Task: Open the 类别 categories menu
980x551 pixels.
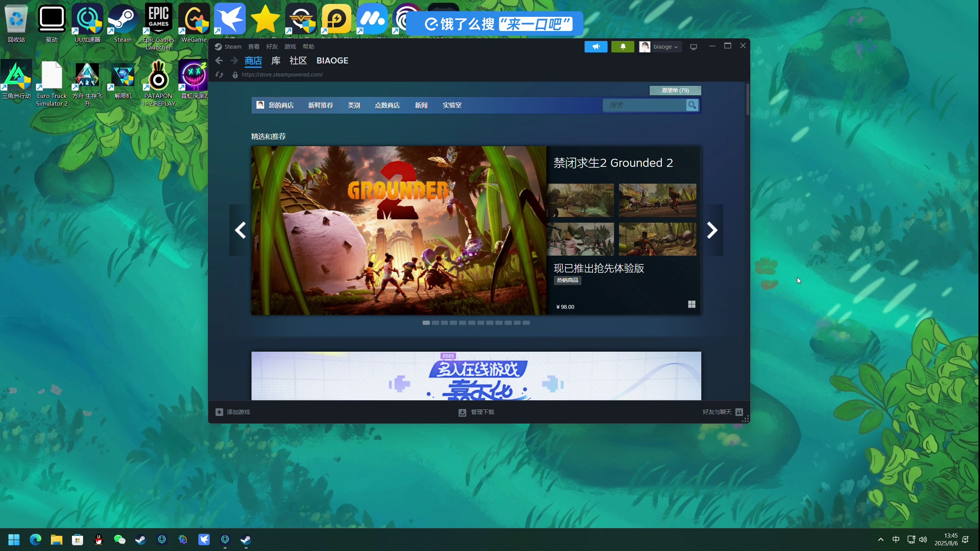Action: pos(354,105)
